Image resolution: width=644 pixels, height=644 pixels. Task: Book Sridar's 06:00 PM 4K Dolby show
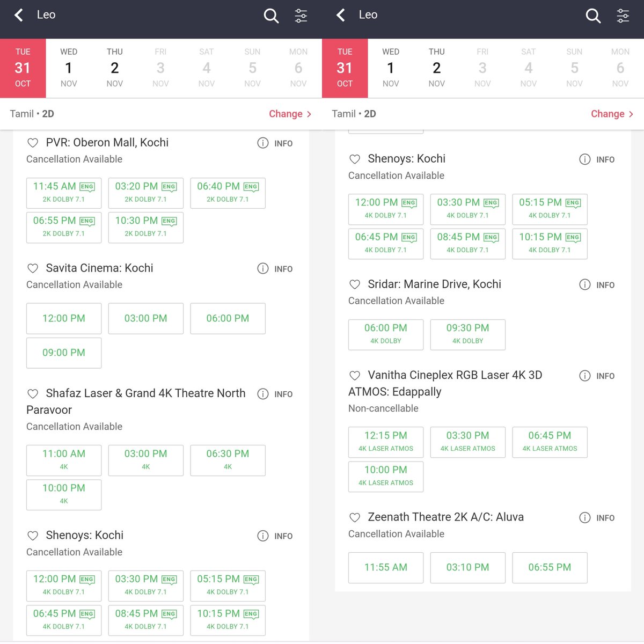[386, 335]
